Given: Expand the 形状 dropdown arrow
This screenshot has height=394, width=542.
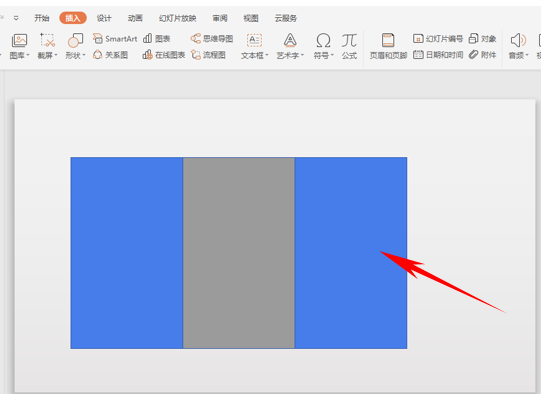Looking at the screenshot, I should pos(83,55).
